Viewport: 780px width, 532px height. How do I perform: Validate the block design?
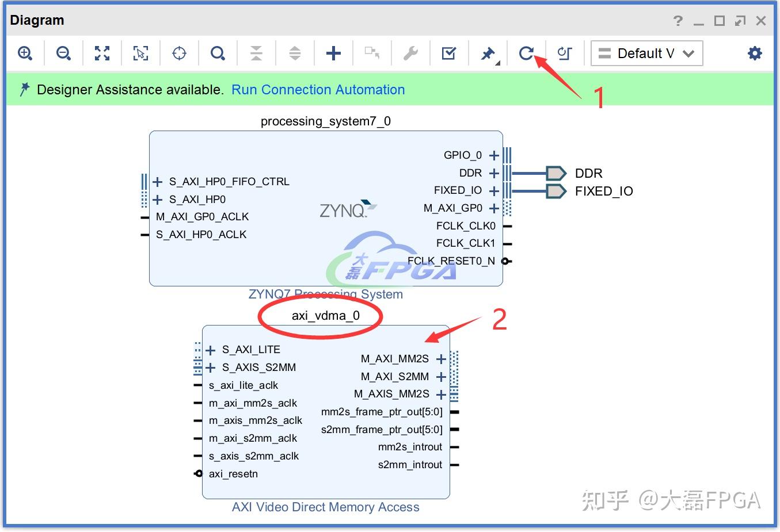449,53
